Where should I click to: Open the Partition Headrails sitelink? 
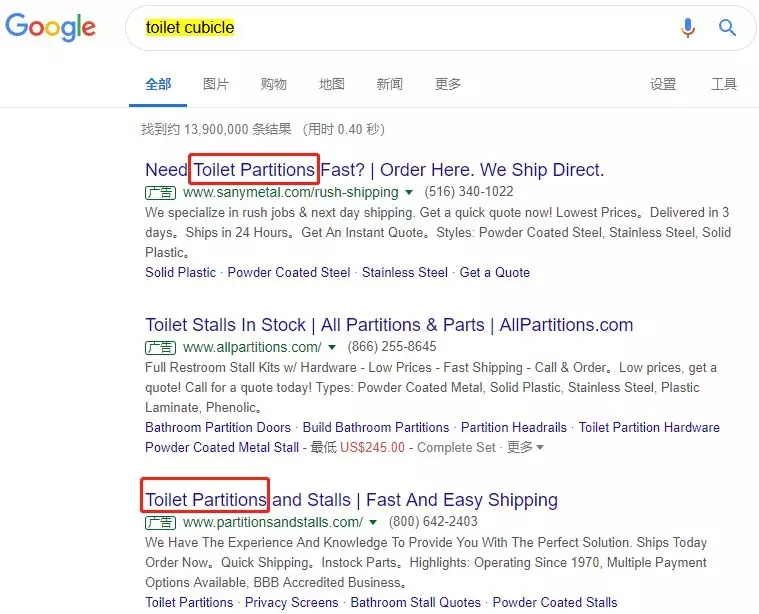click(514, 427)
